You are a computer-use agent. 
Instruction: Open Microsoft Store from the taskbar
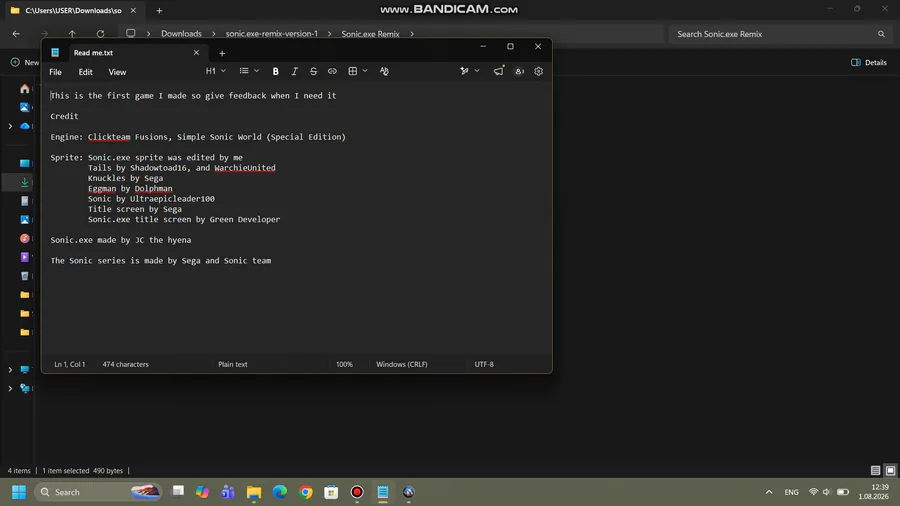[331, 492]
